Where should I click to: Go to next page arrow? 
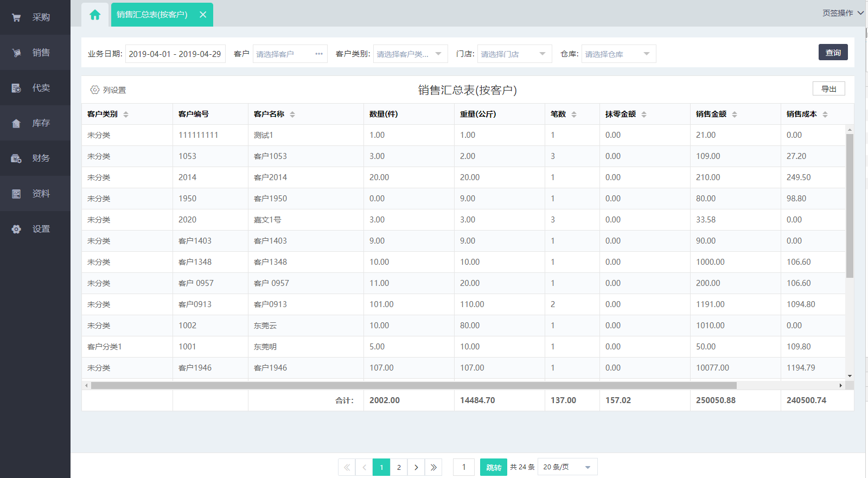click(416, 467)
